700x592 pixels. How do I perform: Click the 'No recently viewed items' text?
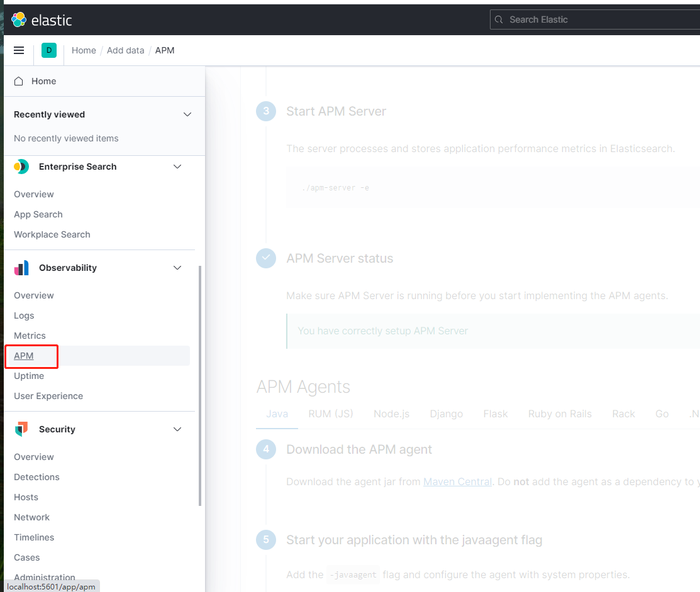[x=66, y=139]
